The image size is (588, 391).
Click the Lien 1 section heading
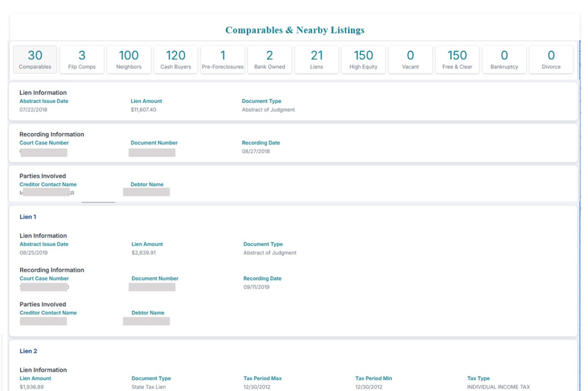(28, 217)
